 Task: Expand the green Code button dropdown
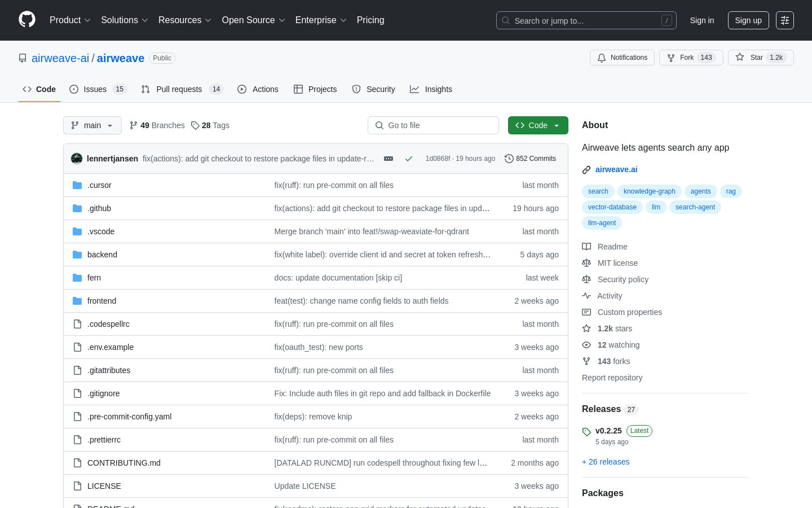point(538,125)
